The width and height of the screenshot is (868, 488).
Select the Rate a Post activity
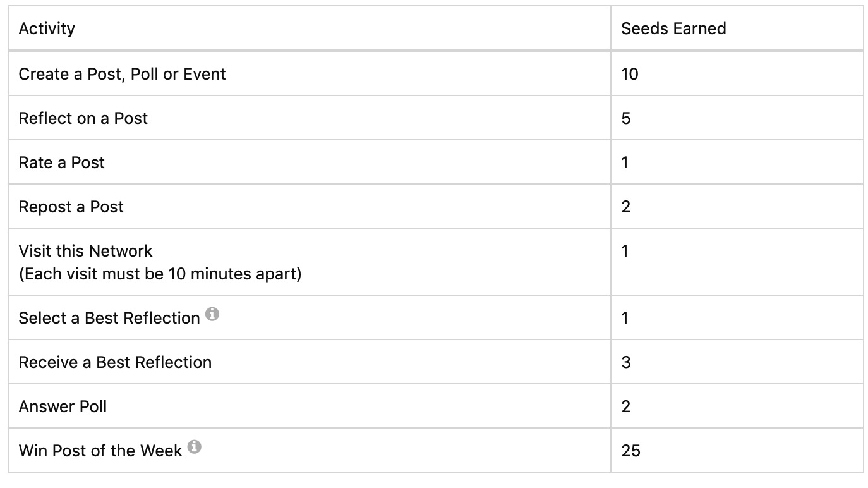[x=61, y=162]
